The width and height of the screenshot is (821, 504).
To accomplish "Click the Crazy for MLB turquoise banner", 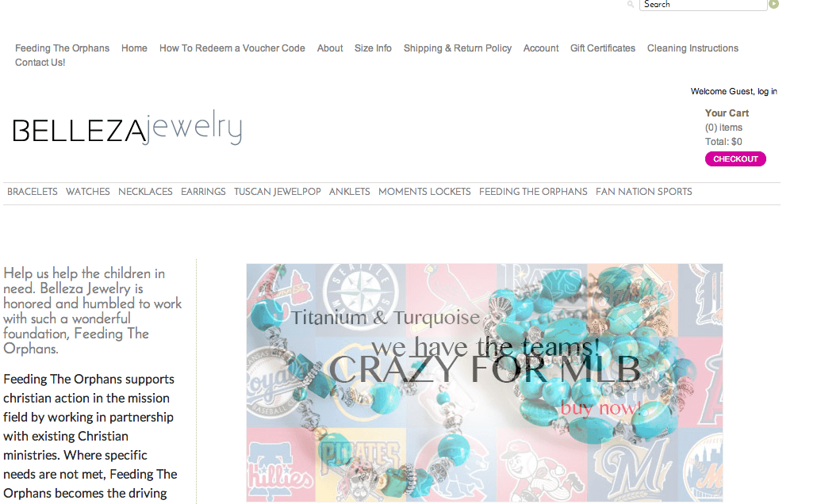I will coord(485,383).
